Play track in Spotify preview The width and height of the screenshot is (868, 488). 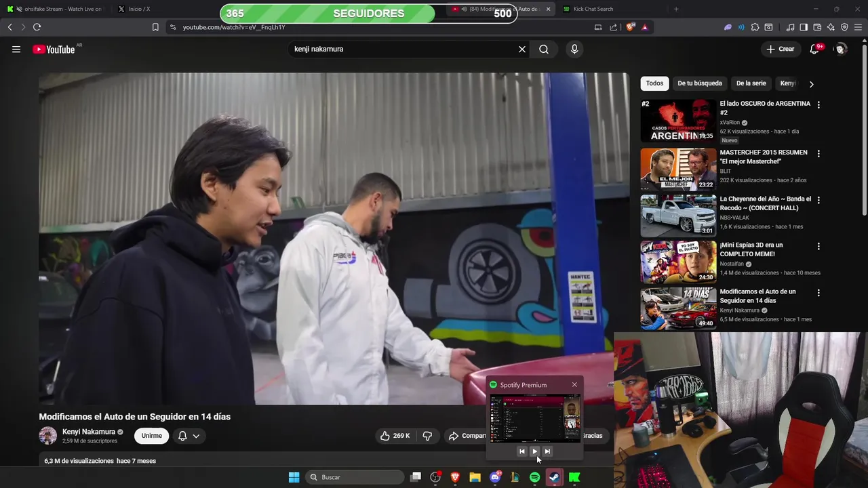click(534, 451)
